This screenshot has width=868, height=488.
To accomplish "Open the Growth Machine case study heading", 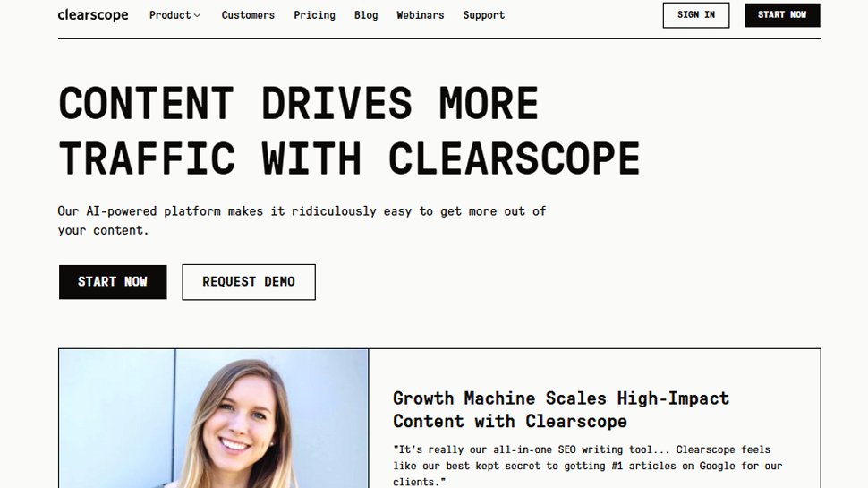I will [x=561, y=409].
